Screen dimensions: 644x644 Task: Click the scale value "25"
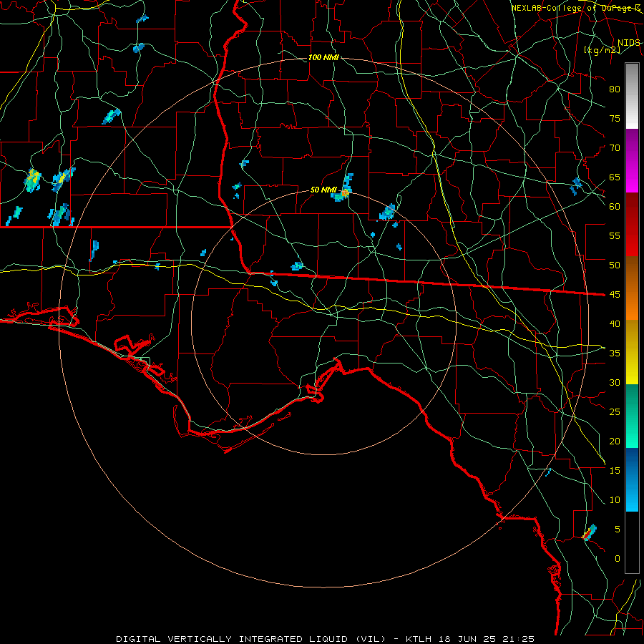click(x=615, y=412)
